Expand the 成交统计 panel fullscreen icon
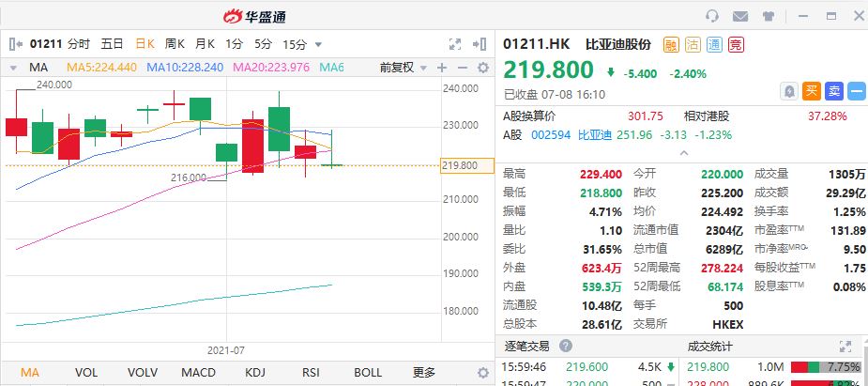Screen dimensions: 868x386 [845, 347]
